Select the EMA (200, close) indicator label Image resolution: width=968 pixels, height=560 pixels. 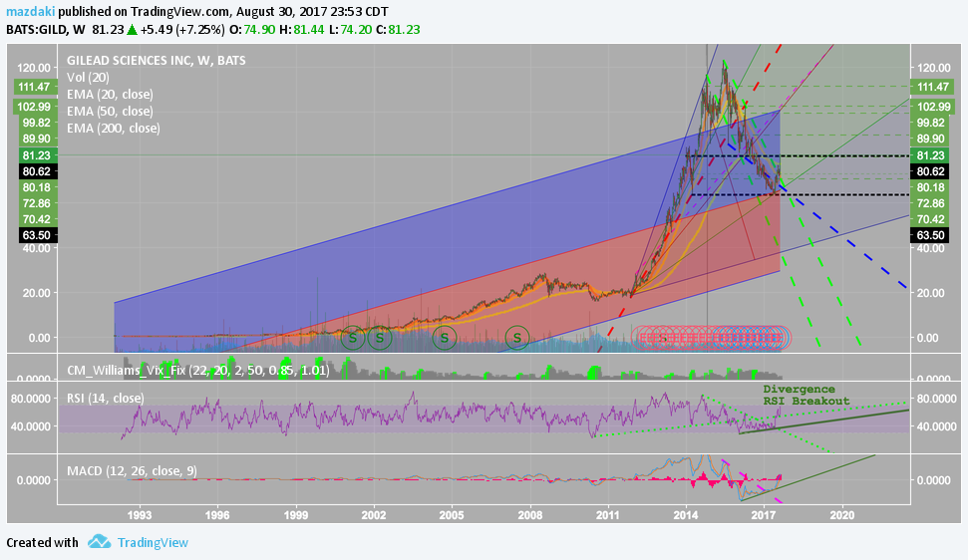click(x=114, y=129)
